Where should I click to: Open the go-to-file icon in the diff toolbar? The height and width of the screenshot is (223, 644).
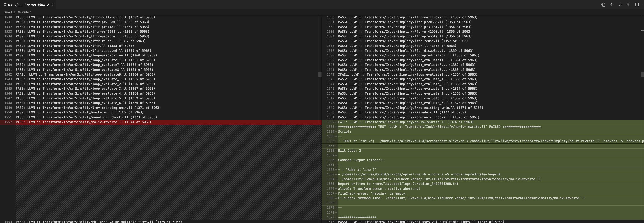tap(603, 5)
